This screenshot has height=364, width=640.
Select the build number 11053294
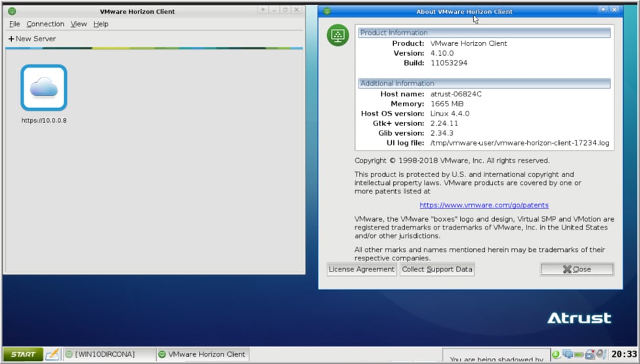click(448, 63)
